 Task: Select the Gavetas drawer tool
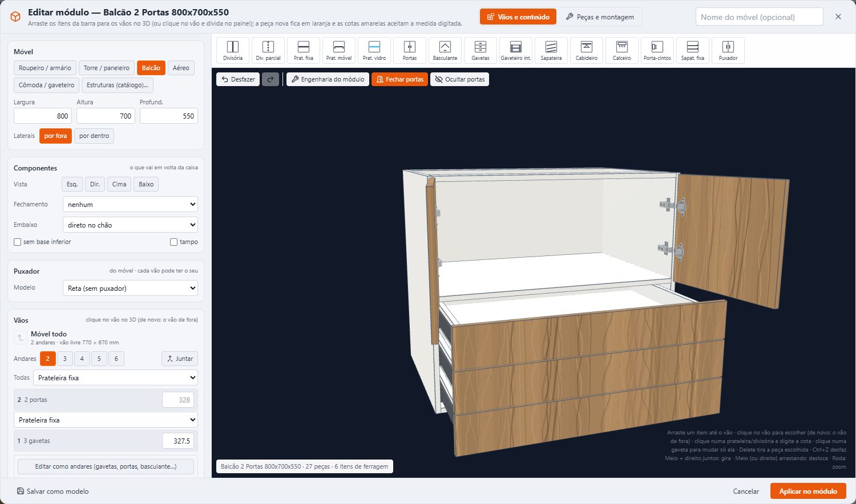[481, 51]
